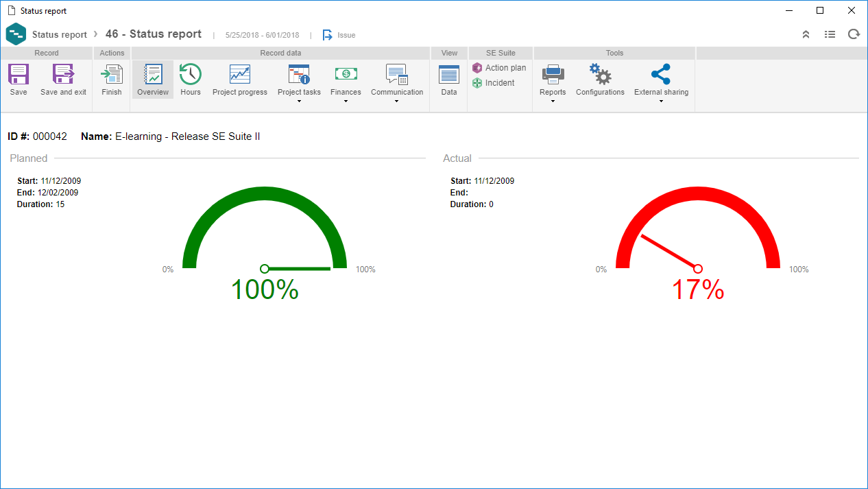Click the Finish action icon

coord(112,74)
